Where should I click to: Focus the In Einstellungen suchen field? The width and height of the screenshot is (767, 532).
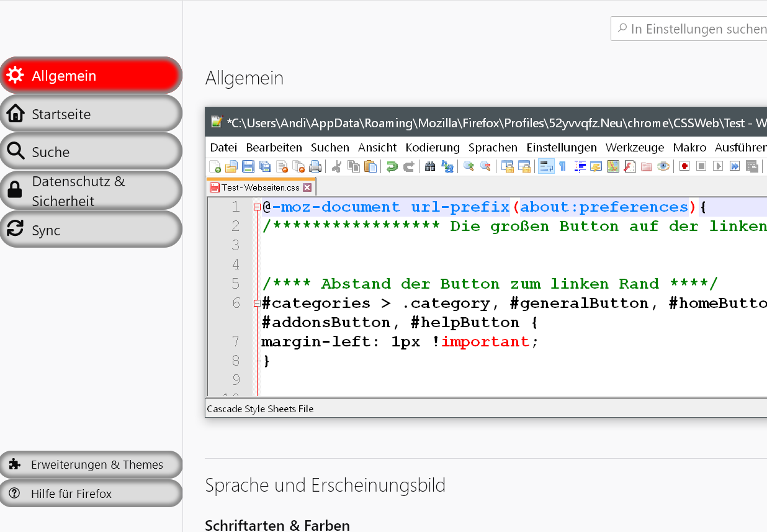pyautogui.click(x=689, y=29)
